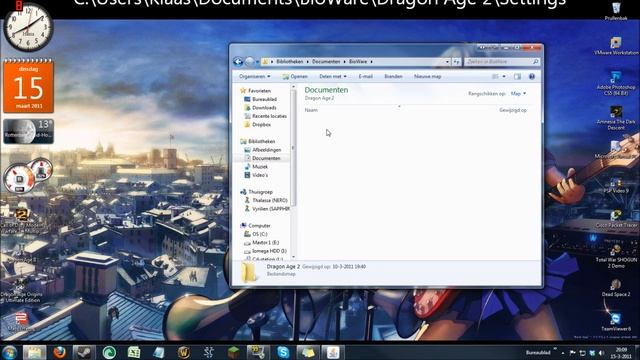640x360 pixels.
Task: Focus the Explorer search box
Action: click(x=502, y=62)
